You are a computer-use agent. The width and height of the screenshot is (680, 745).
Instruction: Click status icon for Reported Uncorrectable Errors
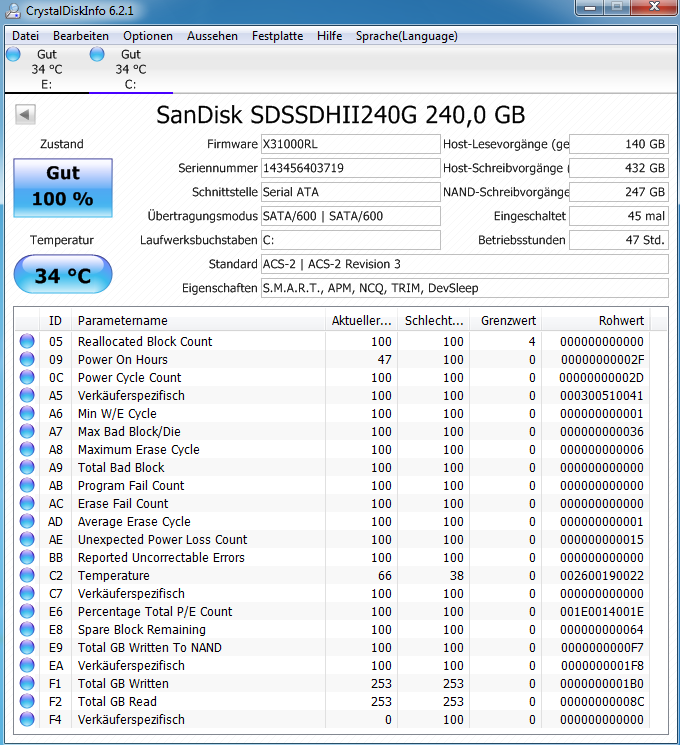[x=27, y=557]
